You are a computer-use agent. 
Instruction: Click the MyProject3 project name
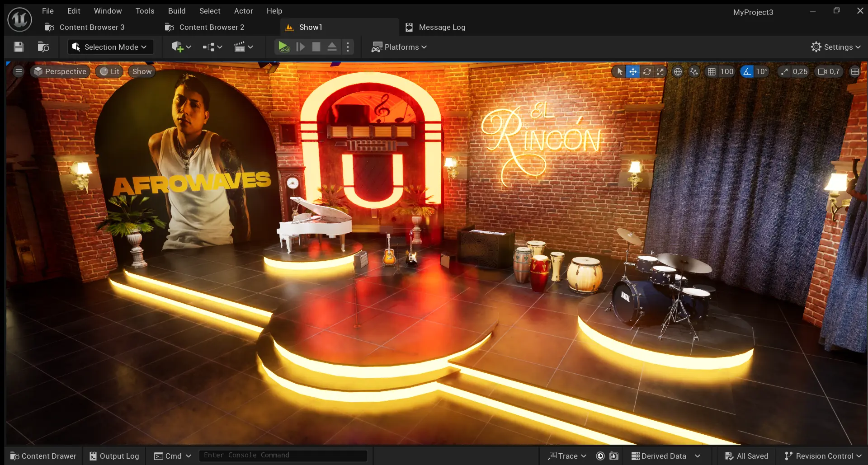point(753,12)
